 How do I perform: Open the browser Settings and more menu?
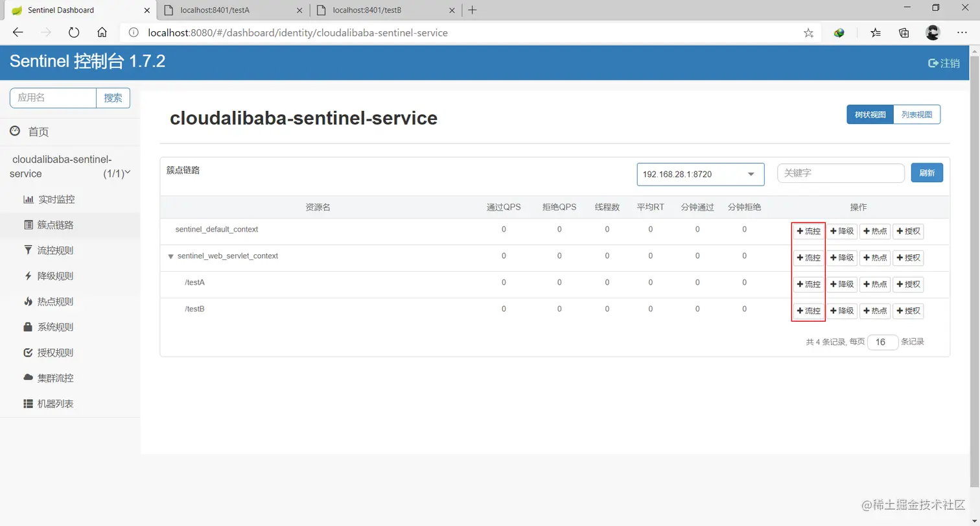(x=962, y=32)
